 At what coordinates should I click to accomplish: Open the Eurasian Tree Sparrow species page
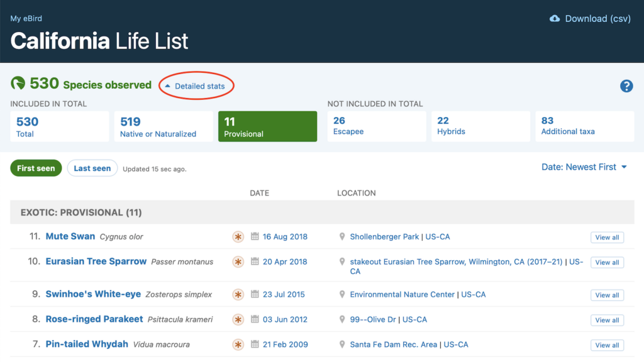point(96,261)
